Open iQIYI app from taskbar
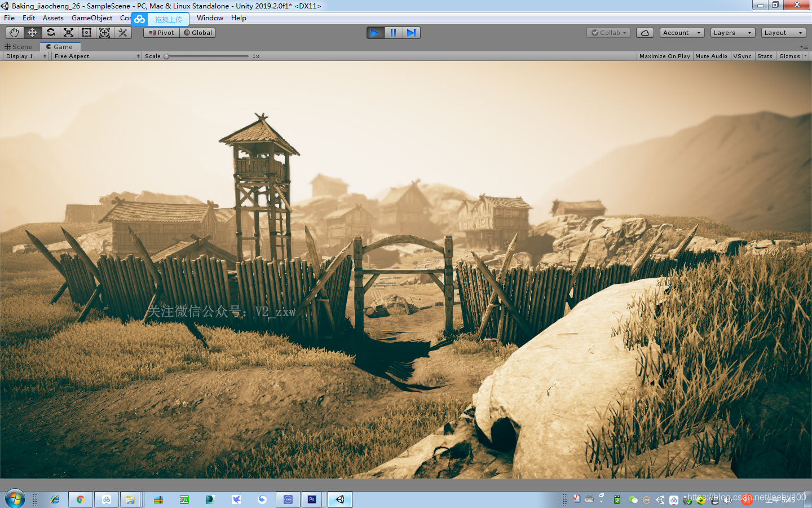 pos(184,500)
